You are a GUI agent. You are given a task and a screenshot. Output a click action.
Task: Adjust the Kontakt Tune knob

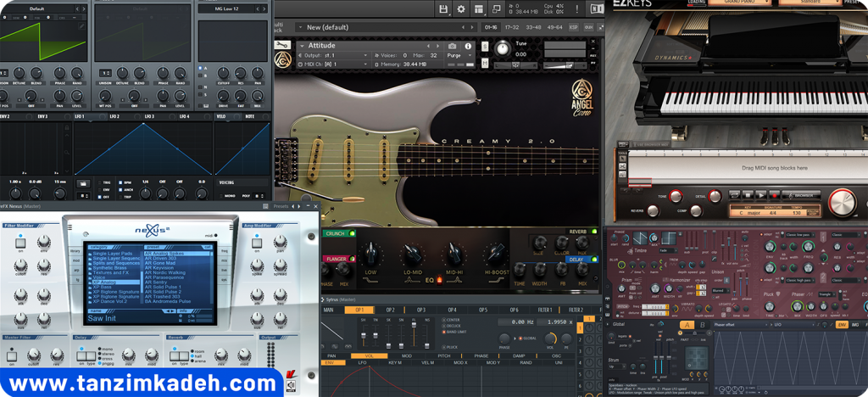point(502,48)
